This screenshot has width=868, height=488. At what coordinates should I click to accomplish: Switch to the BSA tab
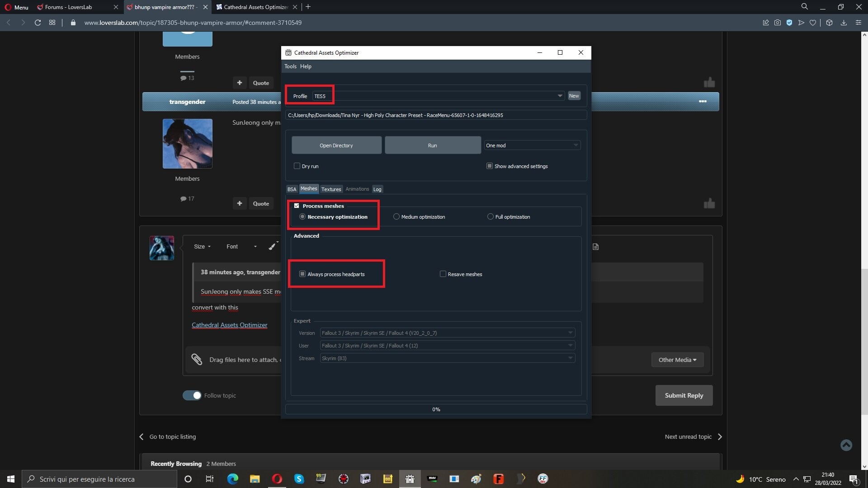pos(292,189)
